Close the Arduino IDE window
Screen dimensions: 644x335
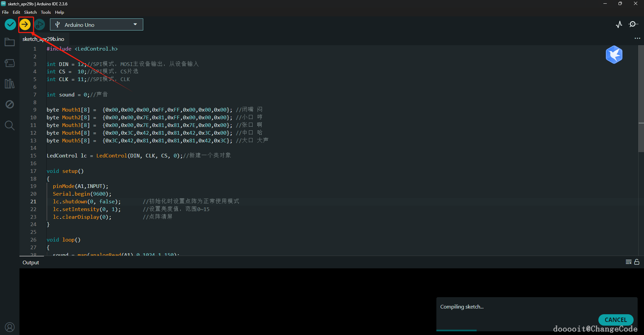636,4
